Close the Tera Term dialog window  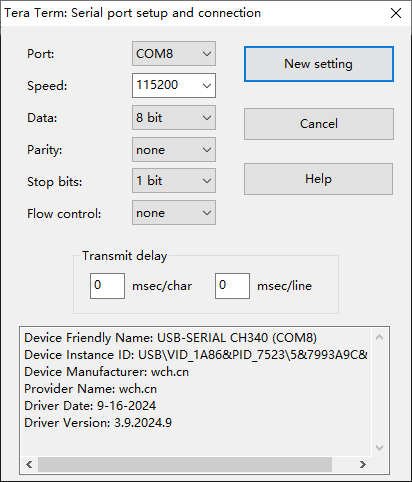[x=396, y=13]
